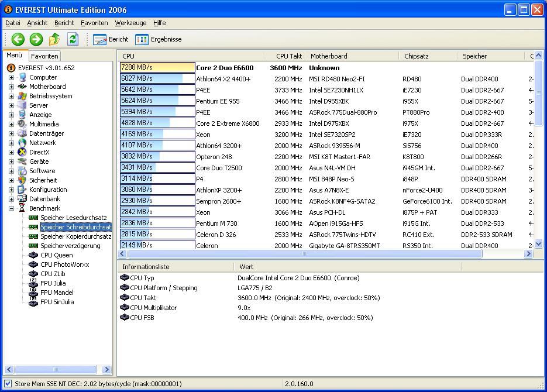This screenshot has height=392, width=547.
Task: Click the Benchmark hourglass icon
Action: point(22,208)
